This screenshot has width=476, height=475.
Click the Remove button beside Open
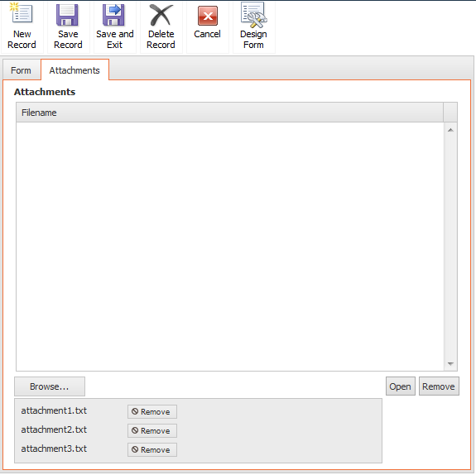point(439,386)
